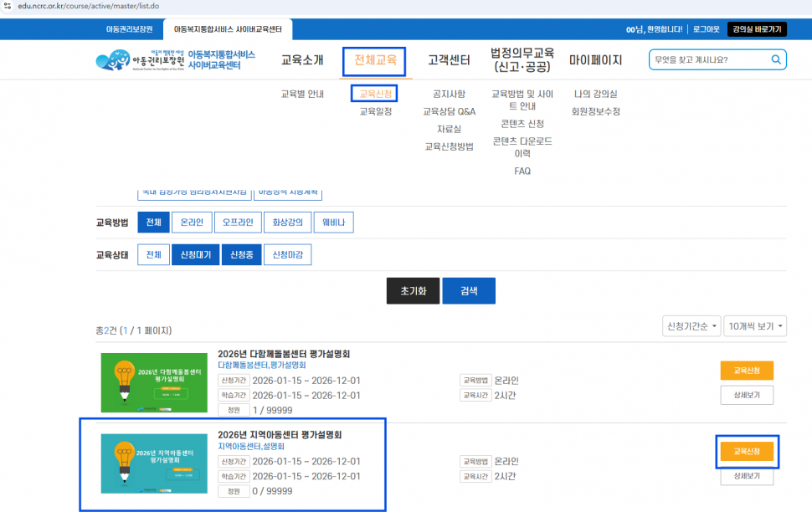Click 교육신청 for 지역아동센터 평가설명회

[747, 452]
